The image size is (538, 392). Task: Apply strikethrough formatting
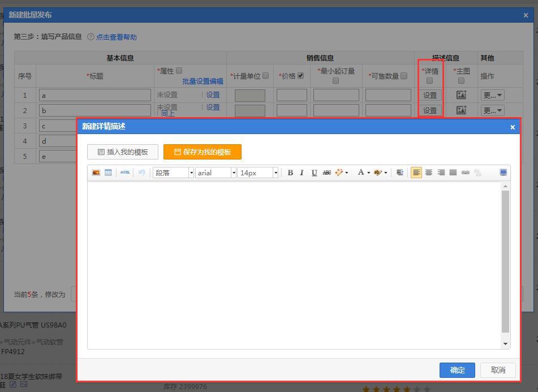coord(326,173)
